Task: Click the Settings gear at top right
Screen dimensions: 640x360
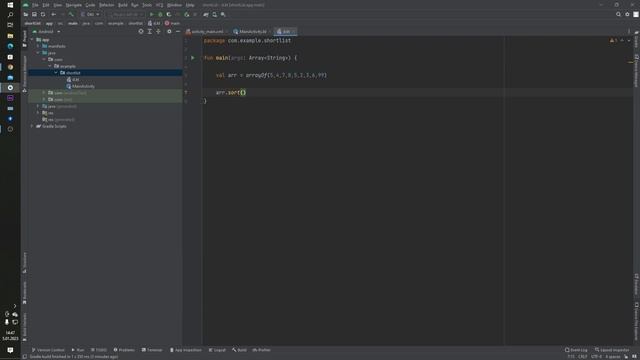Action: (627, 14)
